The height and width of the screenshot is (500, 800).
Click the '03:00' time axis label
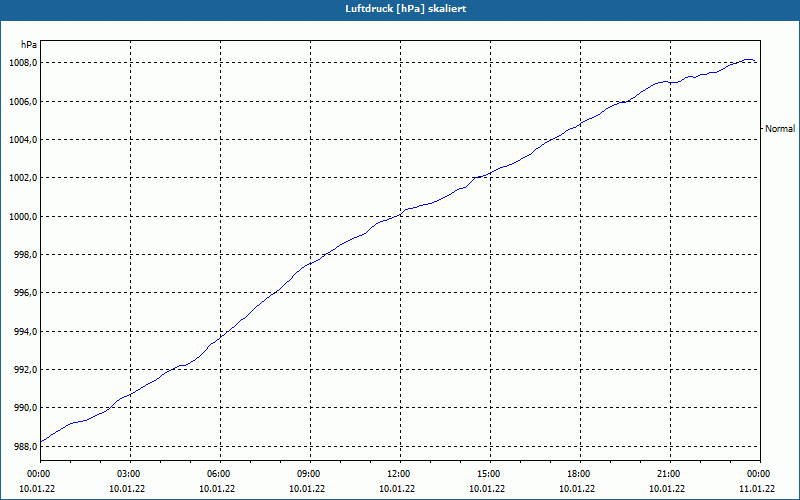(x=131, y=474)
